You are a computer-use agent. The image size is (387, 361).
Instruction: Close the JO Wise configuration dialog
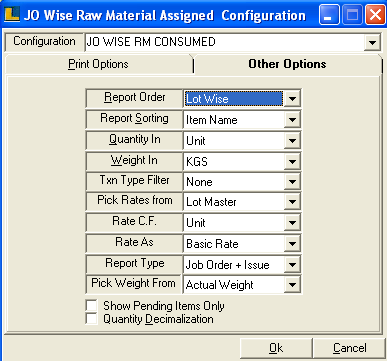(x=375, y=15)
